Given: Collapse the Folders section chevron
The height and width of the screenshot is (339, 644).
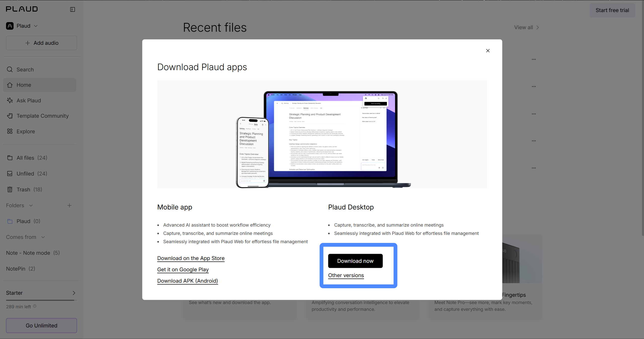Looking at the screenshot, I should pyautogui.click(x=31, y=205).
